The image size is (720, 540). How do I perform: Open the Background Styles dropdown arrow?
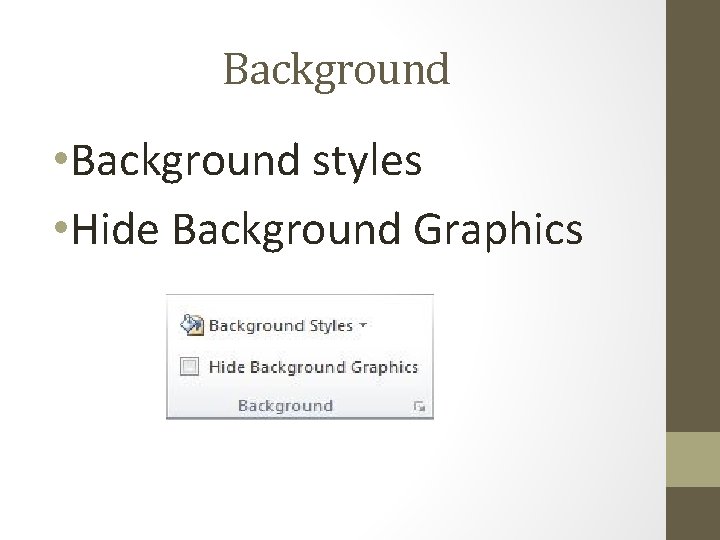[x=363, y=325]
